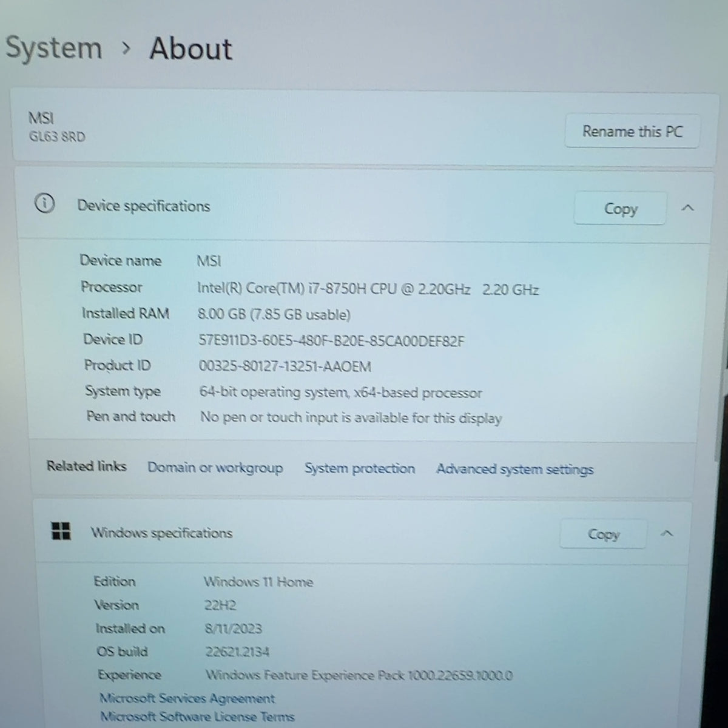Select the Device ID value 57E911D3
The height and width of the screenshot is (728, 728).
tap(331, 341)
